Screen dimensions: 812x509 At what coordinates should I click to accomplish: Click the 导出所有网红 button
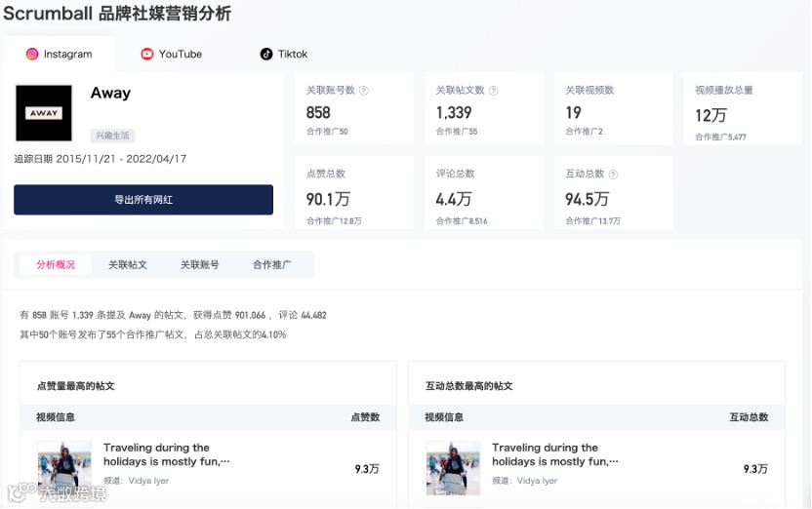(x=143, y=200)
